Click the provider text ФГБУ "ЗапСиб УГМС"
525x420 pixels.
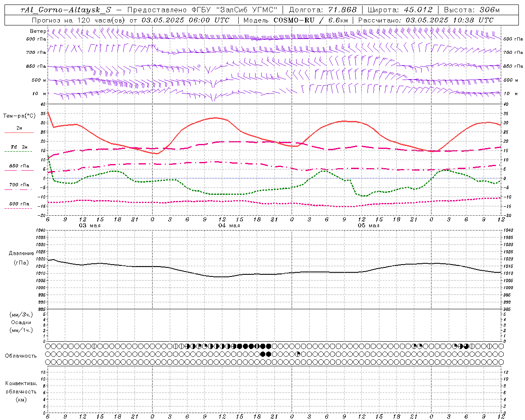point(234,10)
